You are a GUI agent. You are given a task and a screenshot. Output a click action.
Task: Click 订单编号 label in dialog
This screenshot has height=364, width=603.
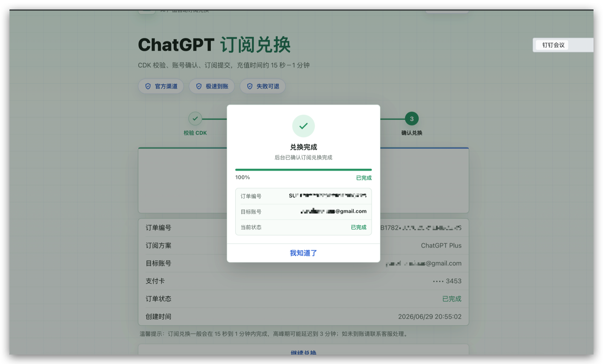coord(251,196)
